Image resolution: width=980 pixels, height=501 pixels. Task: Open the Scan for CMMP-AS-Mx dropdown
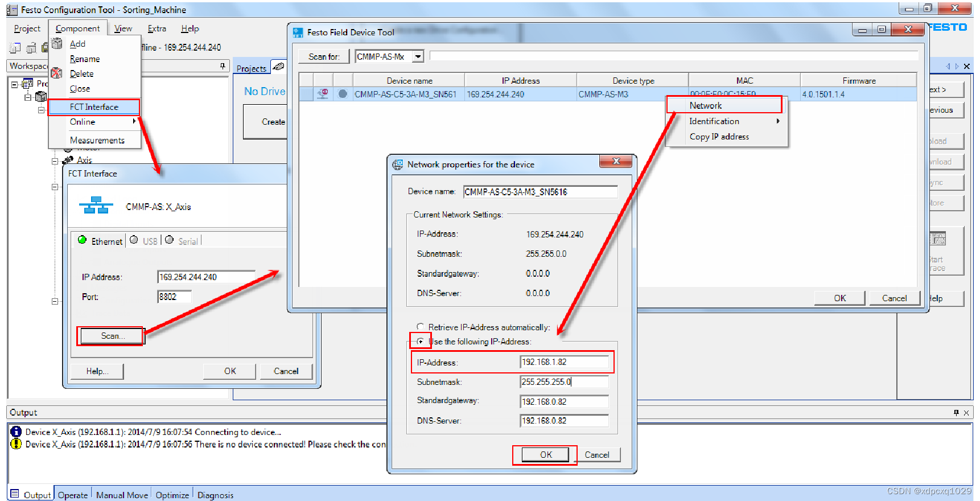pyautogui.click(x=418, y=56)
